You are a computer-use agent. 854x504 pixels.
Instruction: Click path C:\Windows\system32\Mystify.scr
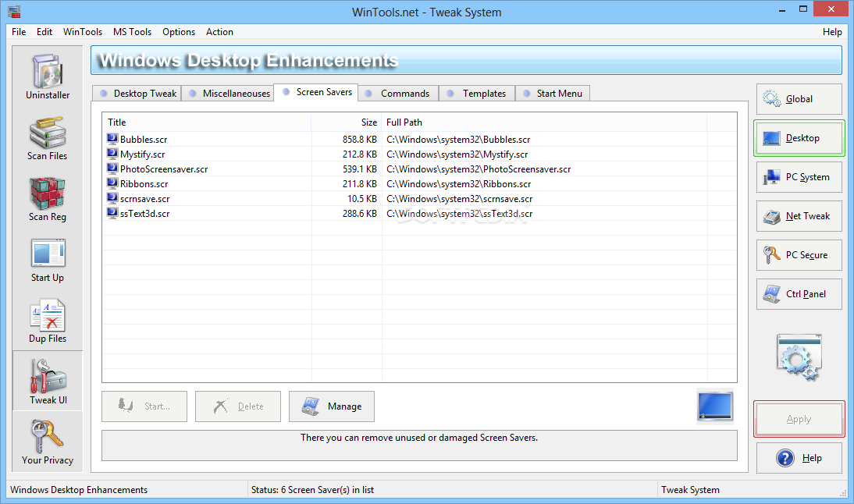click(x=457, y=154)
